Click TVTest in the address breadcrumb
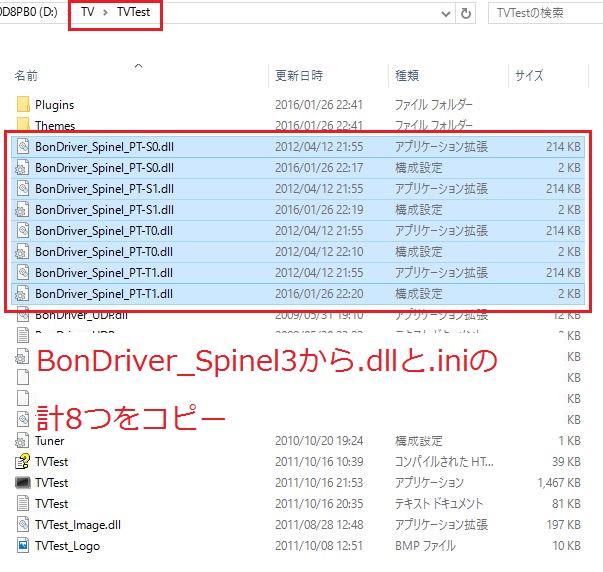The image size is (603, 572). tap(133, 12)
